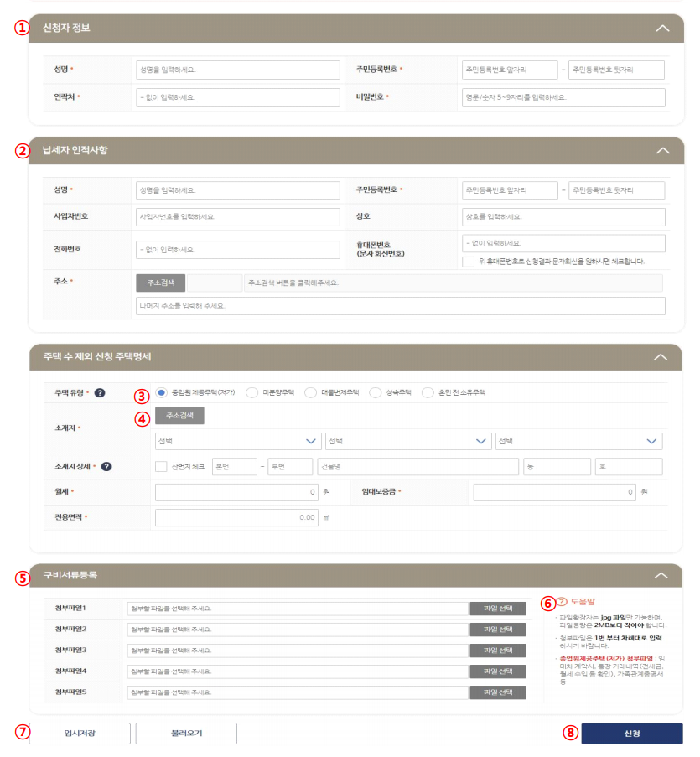The image size is (700, 757).
Task: Toggle the 산번지 체크 checkbox
Action: click(x=161, y=467)
